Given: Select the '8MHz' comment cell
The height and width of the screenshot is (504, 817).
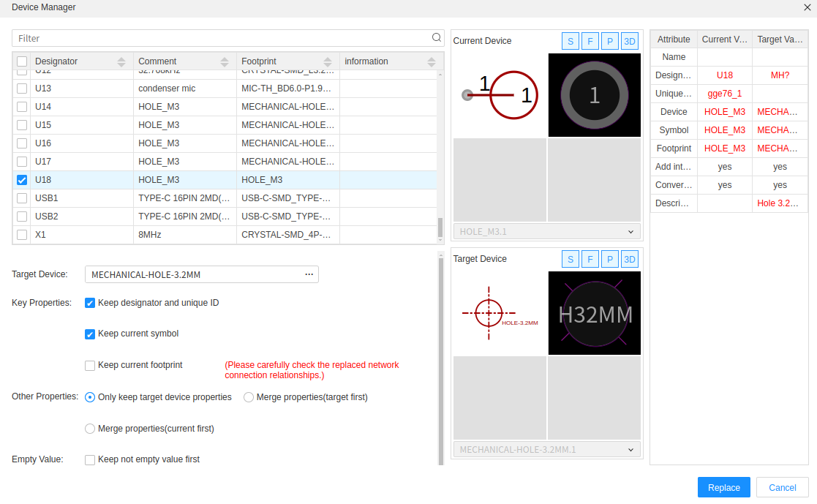Looking at the screenshot, I should [185, 235].
